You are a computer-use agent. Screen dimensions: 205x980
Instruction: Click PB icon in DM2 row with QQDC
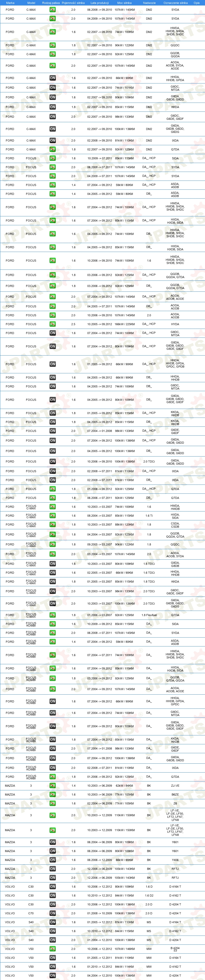(x=53, y=45)
